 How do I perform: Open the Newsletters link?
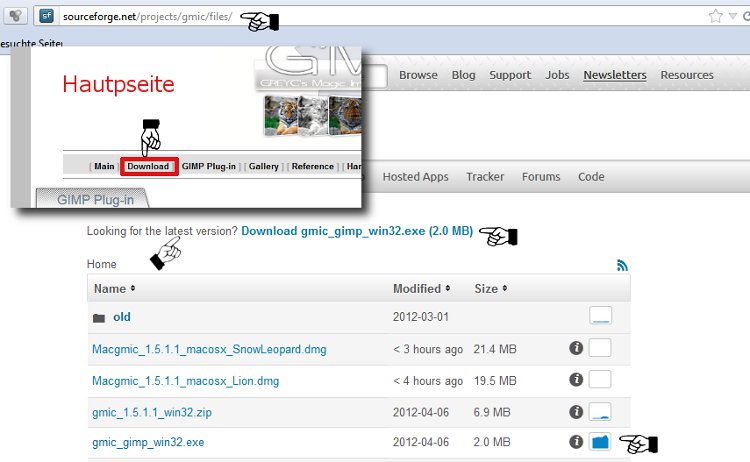click(615, 75)
